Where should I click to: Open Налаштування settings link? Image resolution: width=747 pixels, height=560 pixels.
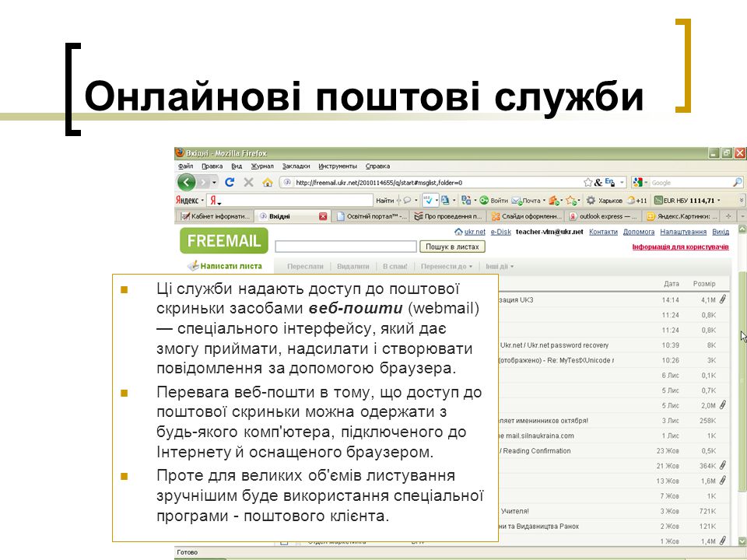(683, 232)
